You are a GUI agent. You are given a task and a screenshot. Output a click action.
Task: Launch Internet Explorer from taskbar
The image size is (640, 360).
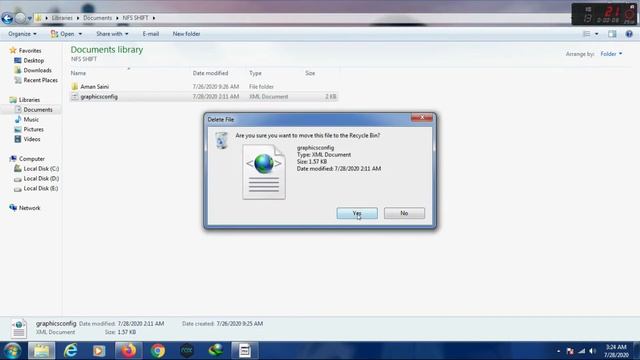click(70, 351)
